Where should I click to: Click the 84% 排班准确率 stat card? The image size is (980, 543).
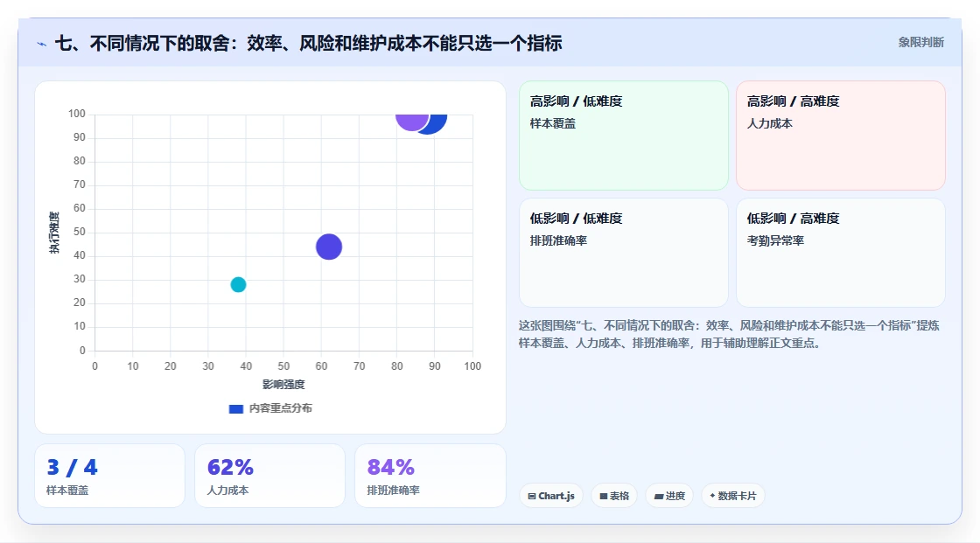point(430,476)
